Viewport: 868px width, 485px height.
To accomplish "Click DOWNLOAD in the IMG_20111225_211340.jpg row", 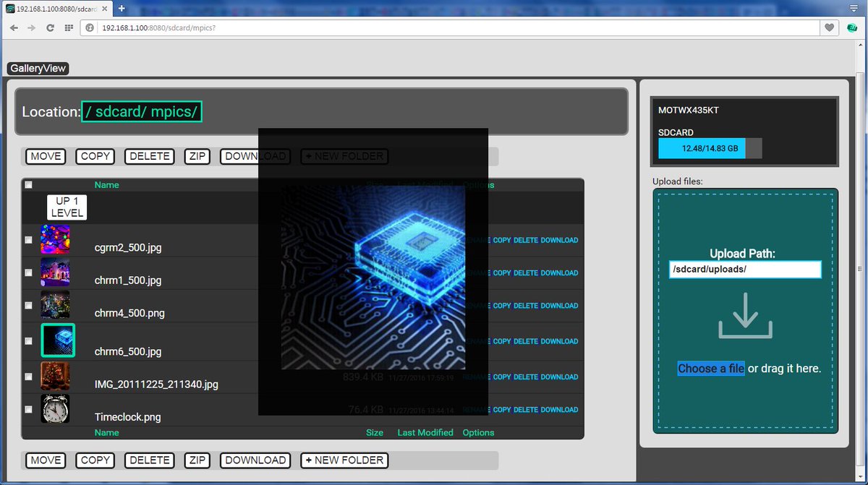I will [560, 377].
